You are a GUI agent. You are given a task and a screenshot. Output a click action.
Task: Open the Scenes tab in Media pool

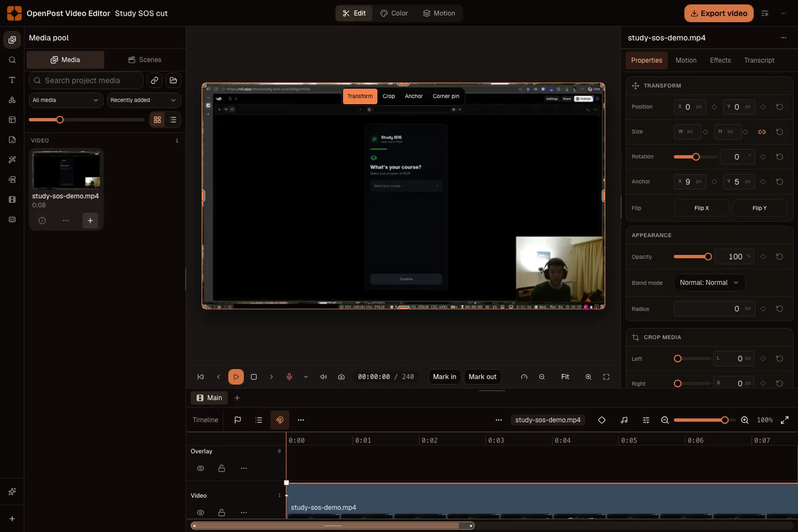coord(145,60)
